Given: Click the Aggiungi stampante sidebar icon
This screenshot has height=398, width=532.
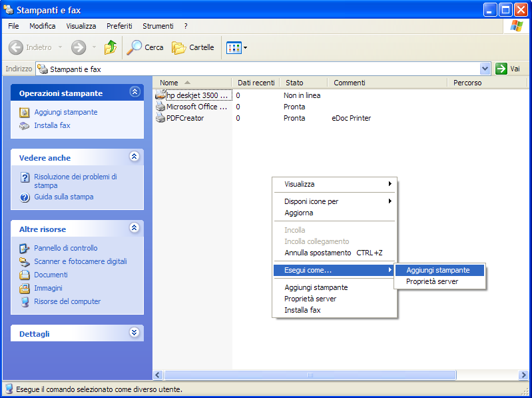Looking at the screenshot, I should (x=24, y=113).
